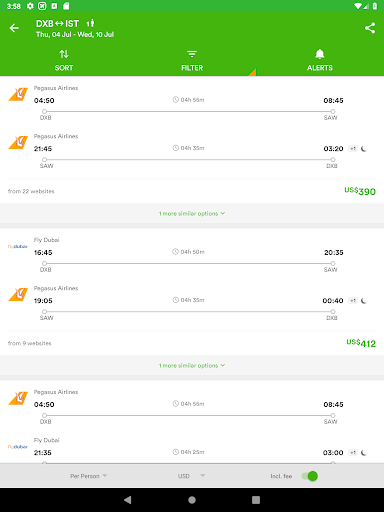Expand similar options under US$390
The height and width of the screenshot is (512, 384).
coord(192,213)
